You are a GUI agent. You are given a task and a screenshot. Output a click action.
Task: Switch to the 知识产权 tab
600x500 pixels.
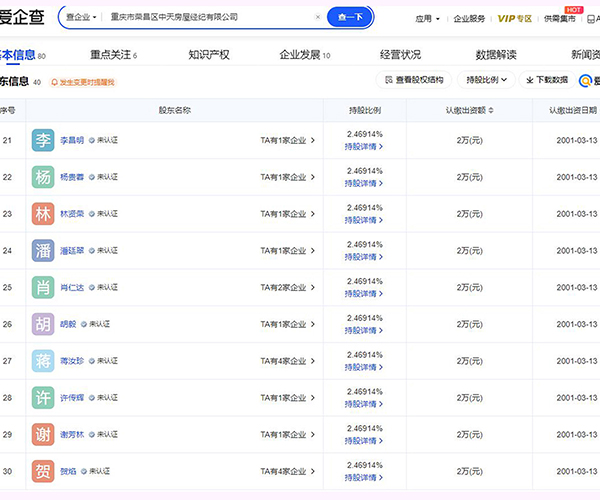[x=208, y=54]
